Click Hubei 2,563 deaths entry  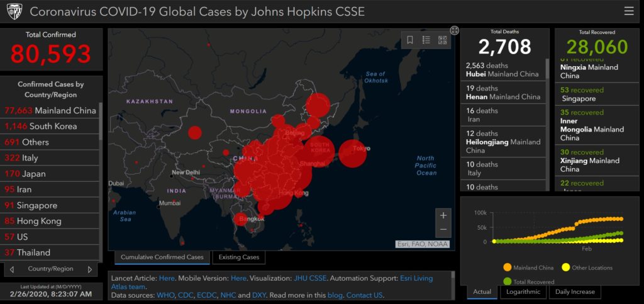pyautogui.click(x=503, y=70)
